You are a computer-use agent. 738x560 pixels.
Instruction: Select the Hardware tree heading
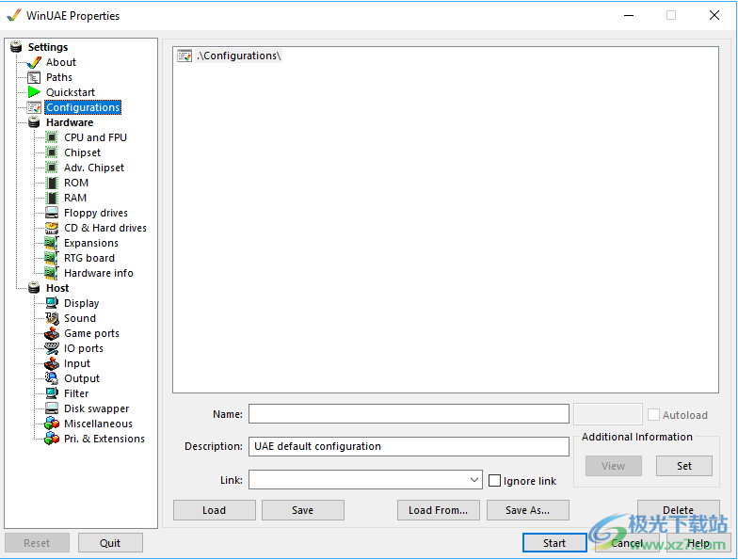[x=70, y=122]
